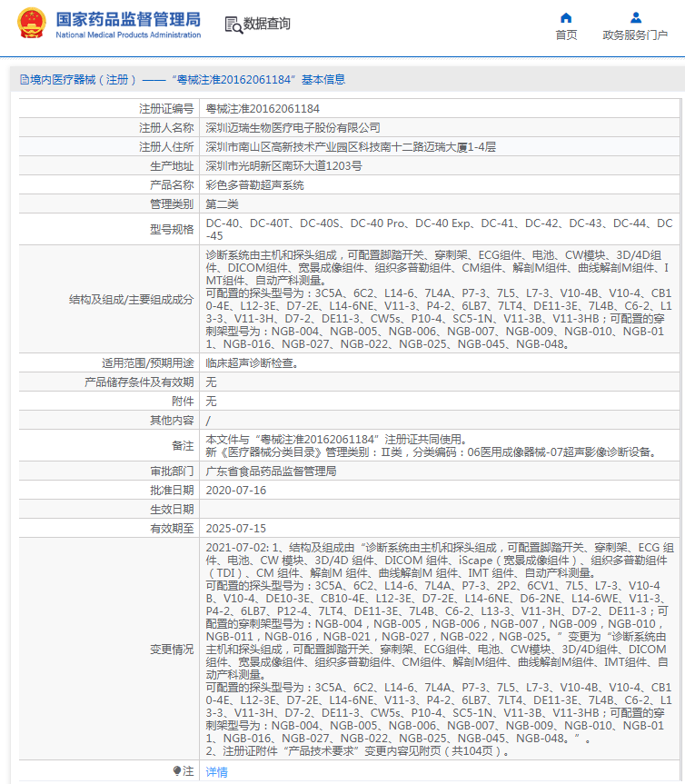Select management class 第二类

click(x=222, y=203)
